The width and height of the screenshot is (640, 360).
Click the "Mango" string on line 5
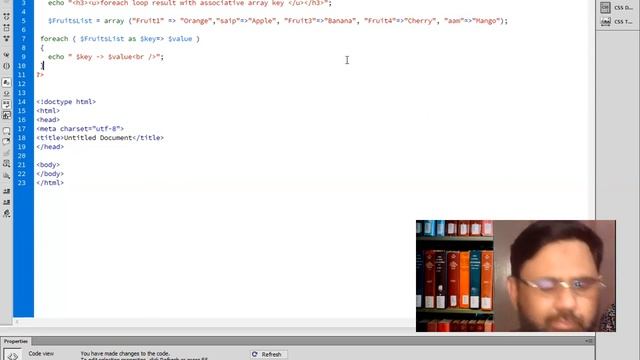click(x=486, y=21)
